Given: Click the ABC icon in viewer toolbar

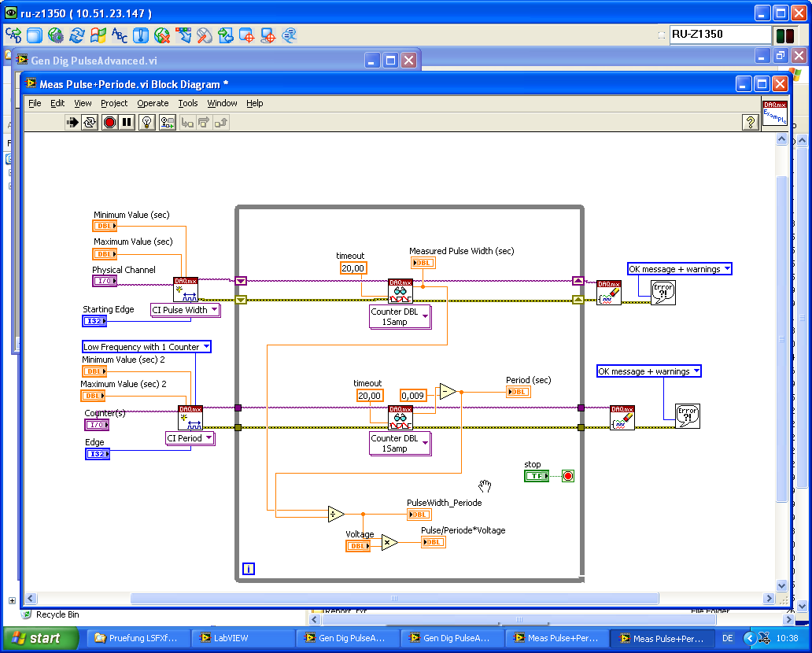Looking at the screenshot, I should coord(119,35).
